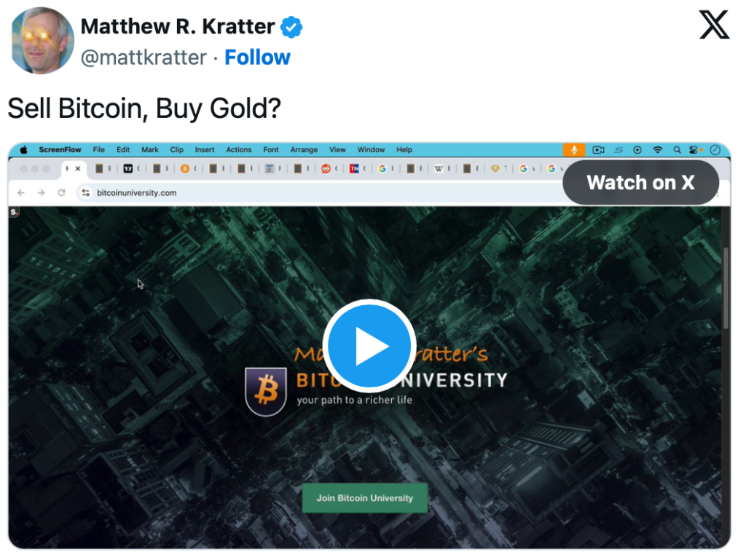This screenshot has height=560, width=746.
Task: Click the Bitcoin shield logo
Action: click(x=266, y=392)
